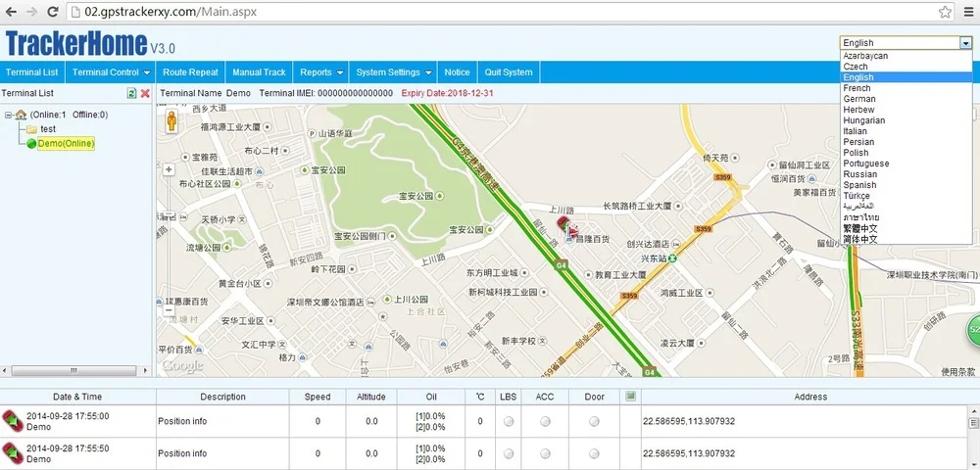Open the language combo box arrow
The height and width of the screenshot is (470, 980).
(966, 43)
